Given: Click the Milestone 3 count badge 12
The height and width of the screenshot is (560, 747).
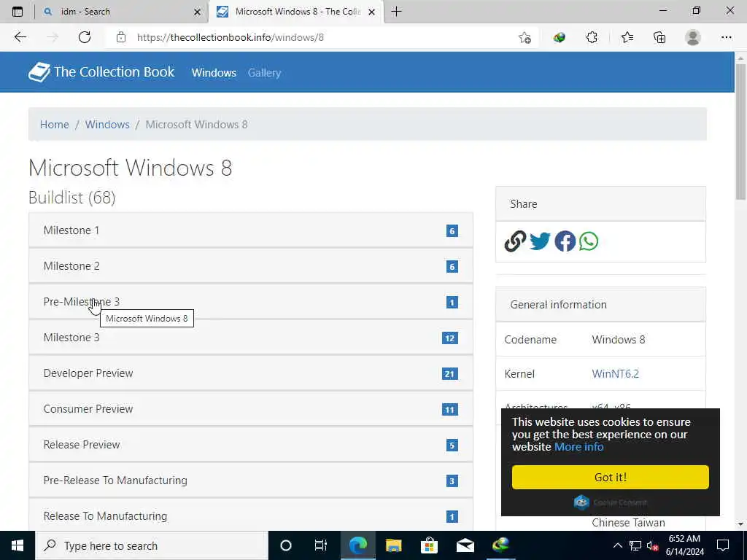Looking at the screenshot, I should pyautogui.click(x=449, y=338).
